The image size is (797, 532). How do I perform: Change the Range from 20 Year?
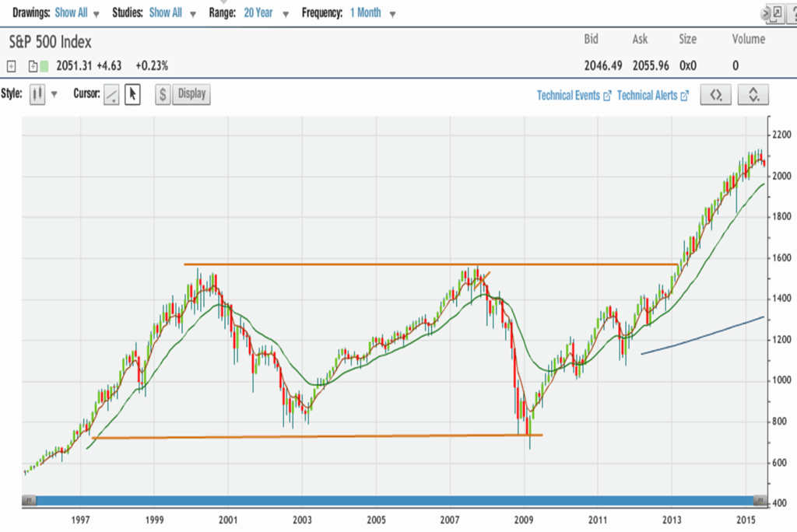point(266,14)
